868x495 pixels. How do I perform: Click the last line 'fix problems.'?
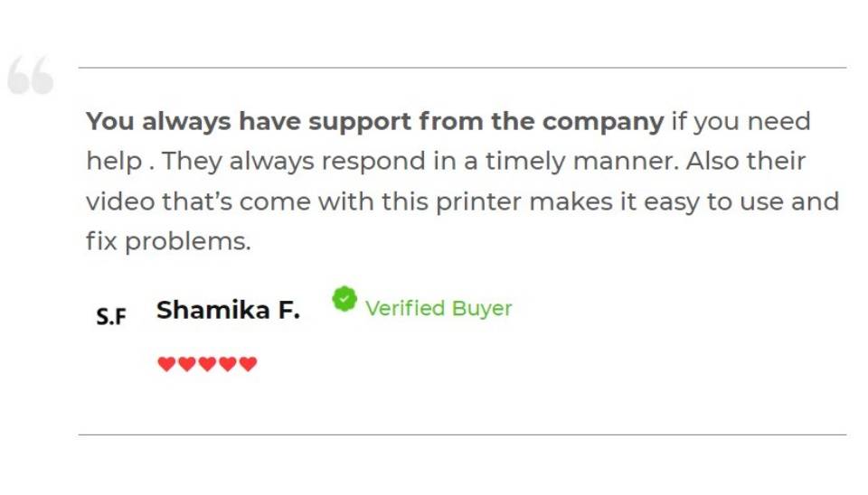pyautogui.click(x=168, y=241)
